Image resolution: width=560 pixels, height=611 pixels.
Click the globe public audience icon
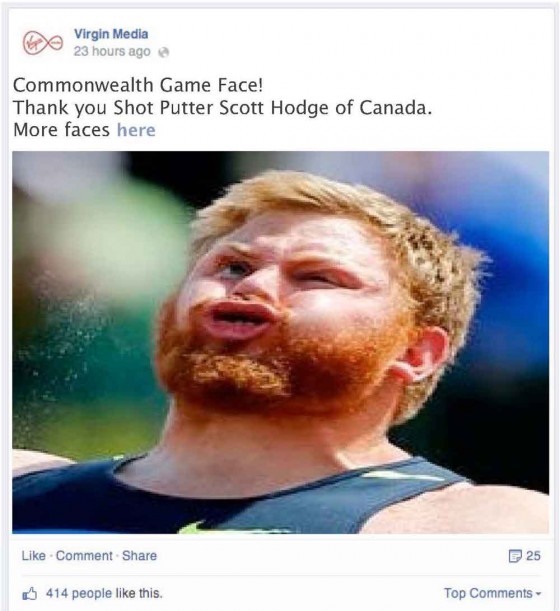pyautogui.click(x=164, y=52)
